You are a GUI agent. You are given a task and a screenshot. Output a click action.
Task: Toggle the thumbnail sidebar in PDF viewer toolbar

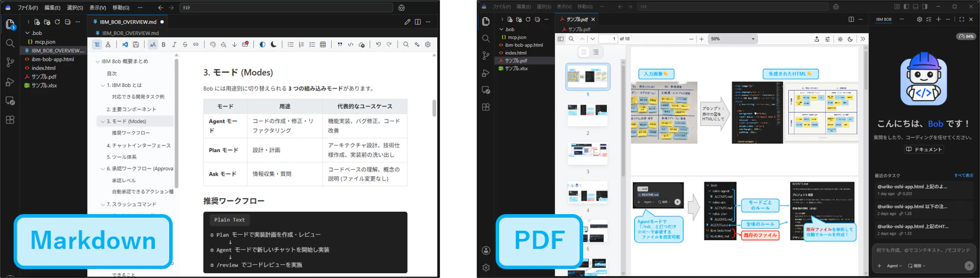coord(561,39)
